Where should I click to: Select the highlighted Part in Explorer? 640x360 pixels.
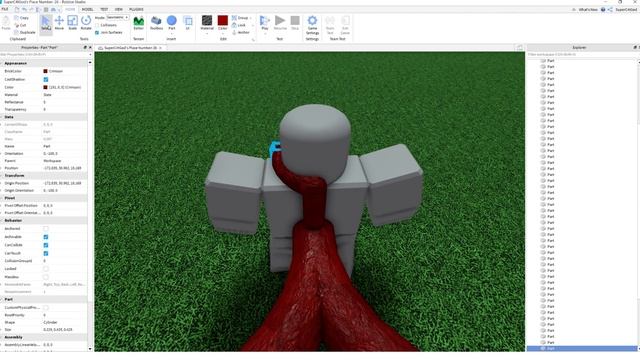point(582,349)
